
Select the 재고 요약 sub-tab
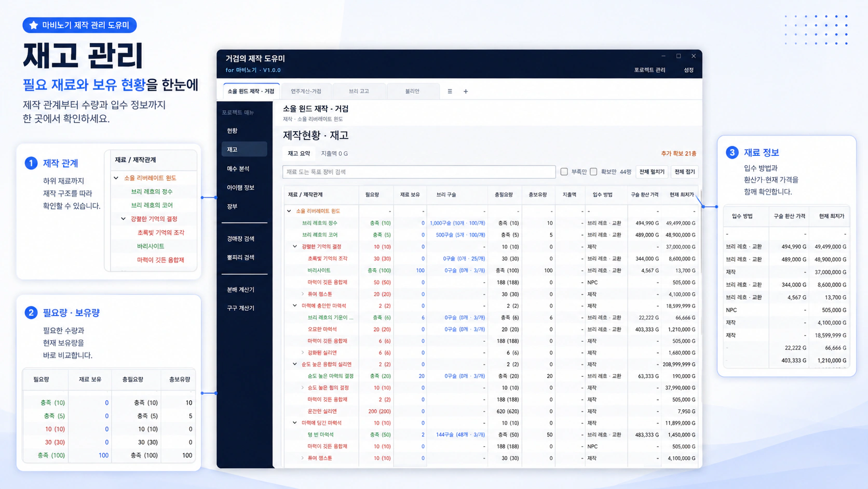[299, 154]
